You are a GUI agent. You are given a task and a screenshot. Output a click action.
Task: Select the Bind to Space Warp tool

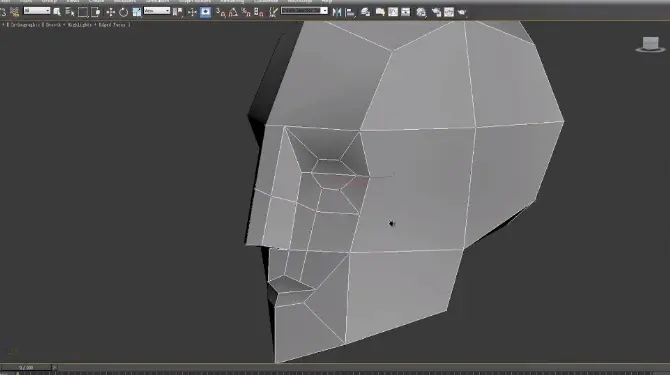pos(14,12)
